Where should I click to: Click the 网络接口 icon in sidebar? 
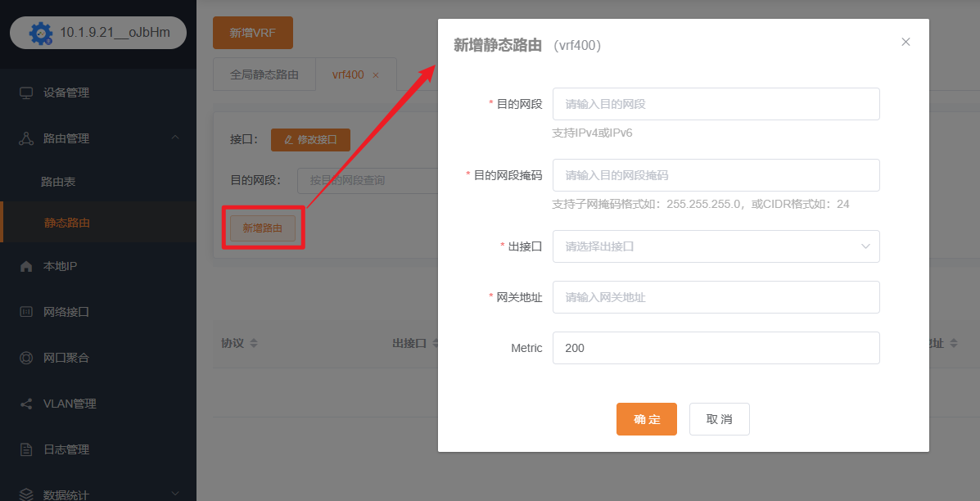(26, 312)
